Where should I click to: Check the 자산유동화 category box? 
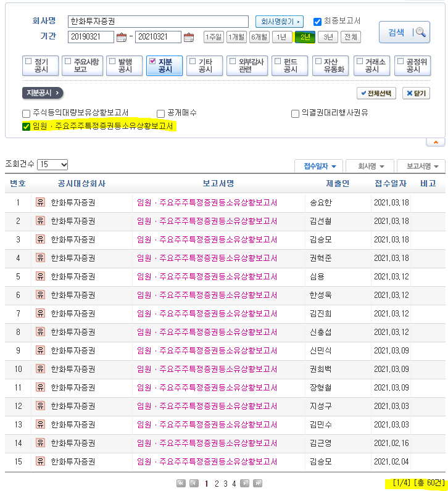[x=318, y=61]
